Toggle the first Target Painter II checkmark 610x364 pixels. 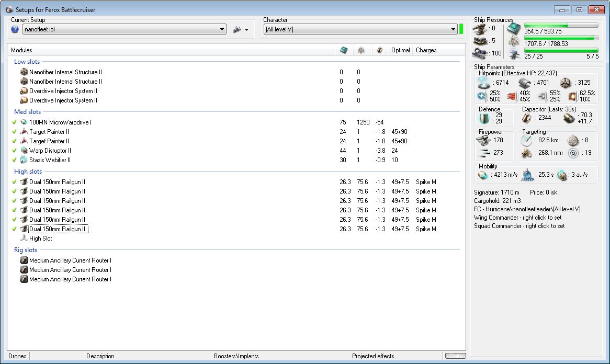tap(15, 131)
